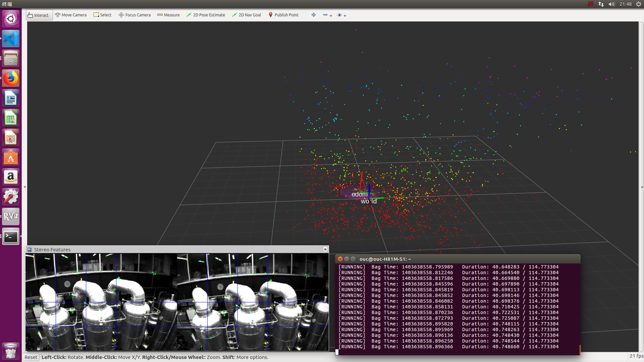Viewport: 644px width, 362px height.
Task: Open the minus remove-tool dropdown
Action: (327, 15)
